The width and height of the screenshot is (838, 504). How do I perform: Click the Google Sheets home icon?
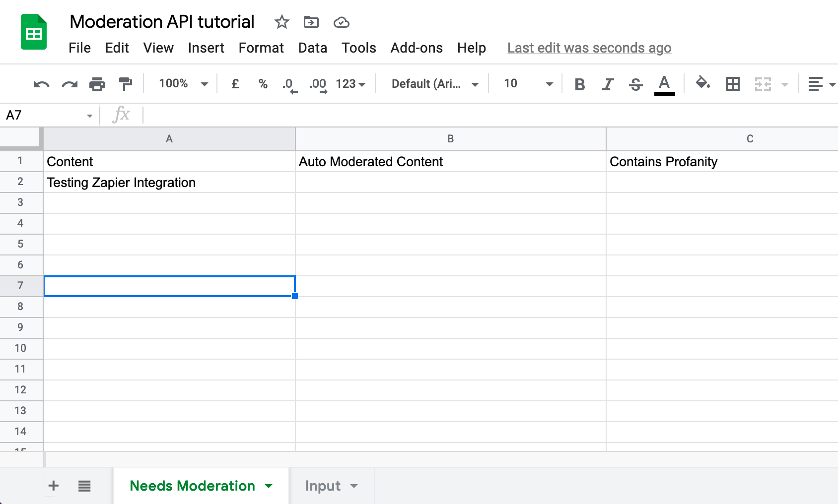34,32
